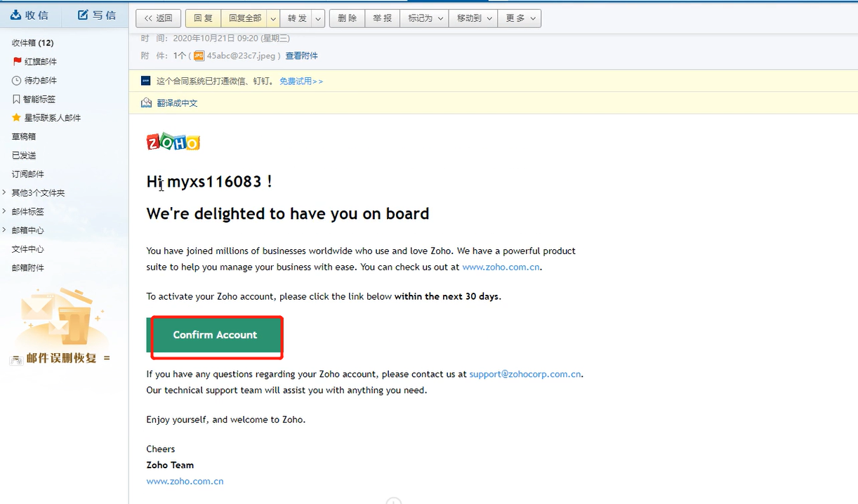Open the star 星标联系人邮件 folder
This screenshot has width=858, height=504.
(x=17, y=118)
